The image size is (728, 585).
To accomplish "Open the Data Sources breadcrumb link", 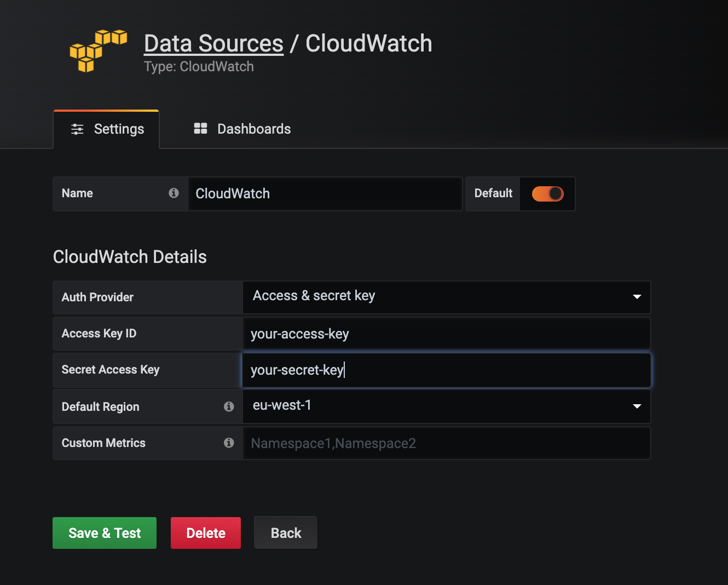I will pyautogui.click(x=213, y=44).
